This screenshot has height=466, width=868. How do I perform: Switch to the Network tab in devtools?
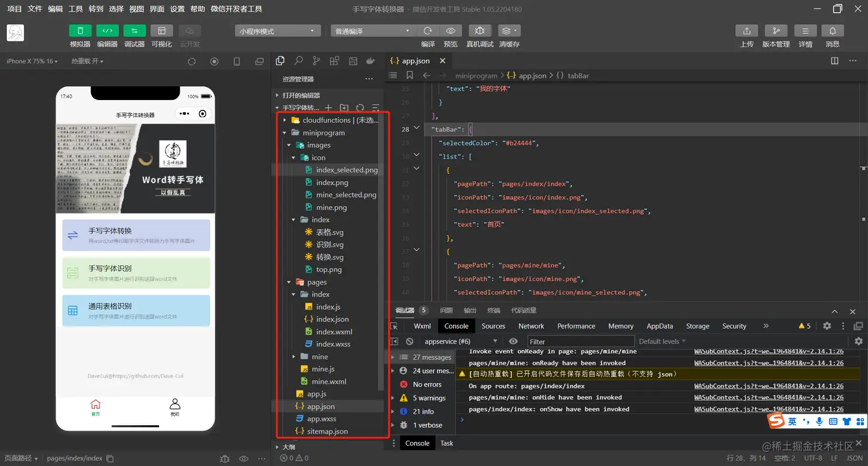click(x=531, y=326)
